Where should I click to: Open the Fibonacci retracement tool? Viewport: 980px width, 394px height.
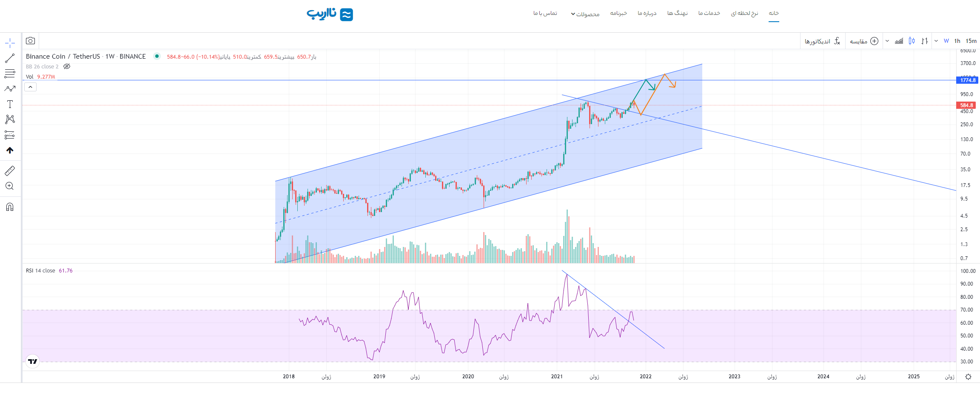tap(10, 74)
